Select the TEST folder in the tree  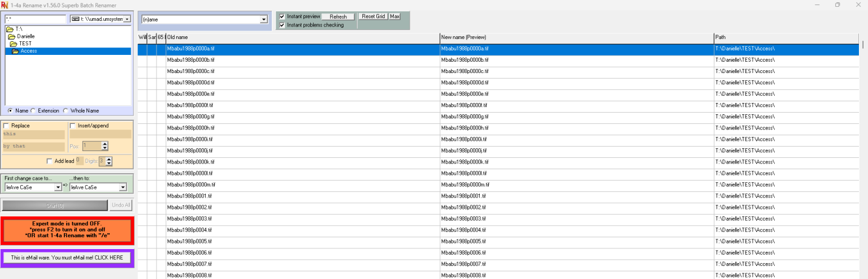[x=25, y=44]
